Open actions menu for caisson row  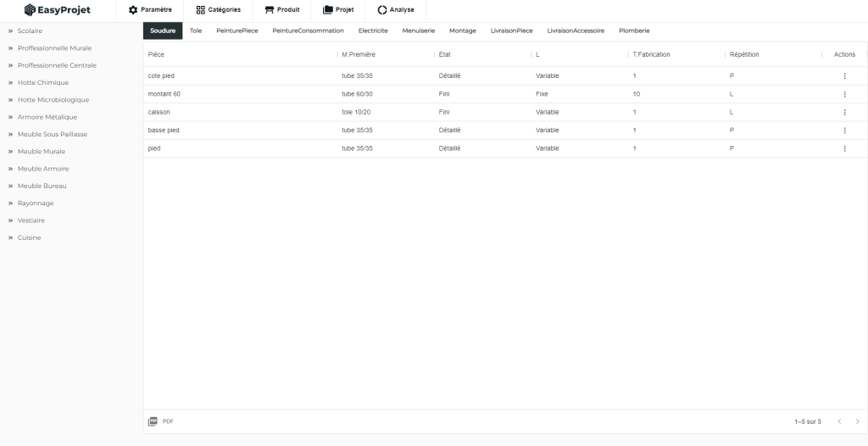pyautogui.click(x=844, y=112)
